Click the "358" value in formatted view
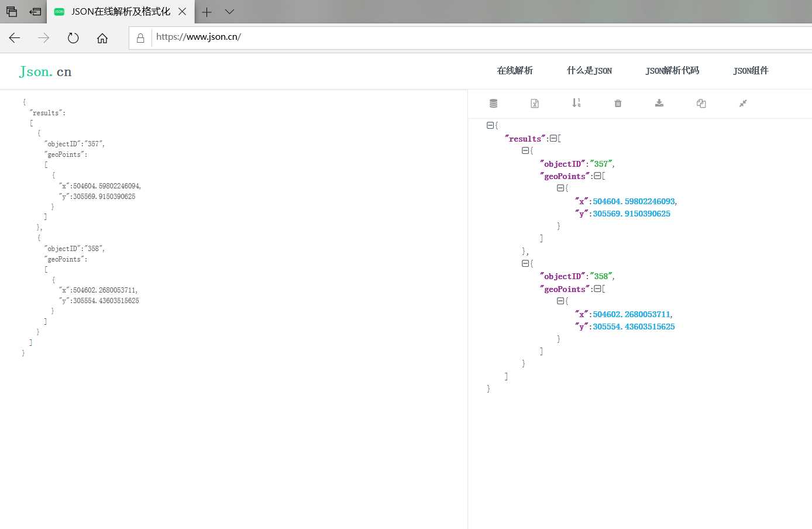Screen dimensions: 812x529 [x=601, y=276]
